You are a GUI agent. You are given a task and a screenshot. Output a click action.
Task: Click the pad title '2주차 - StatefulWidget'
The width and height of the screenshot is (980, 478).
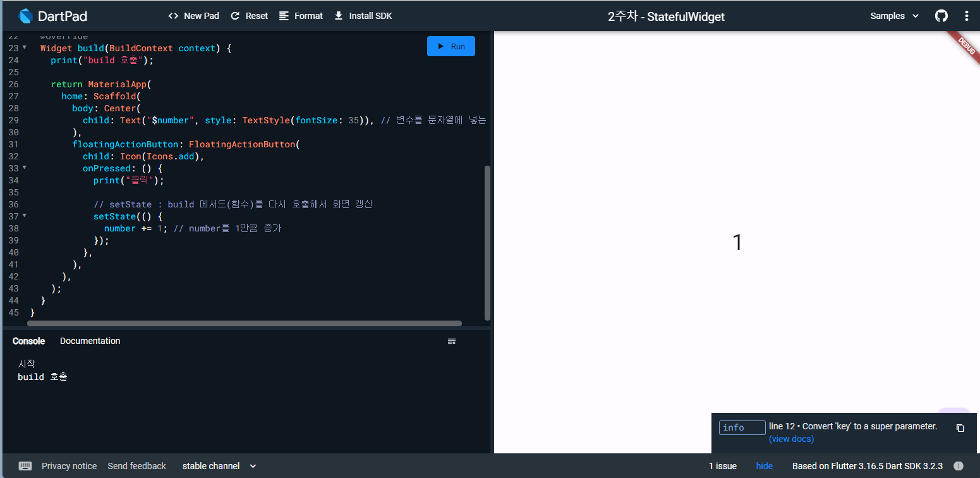pyautogui.click(x=666, y=16)
